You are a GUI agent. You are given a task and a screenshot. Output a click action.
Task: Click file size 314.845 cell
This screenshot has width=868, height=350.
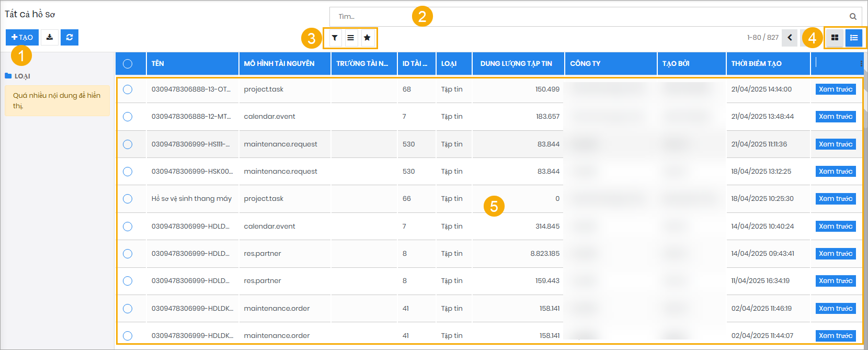click(x=547, y=227)
